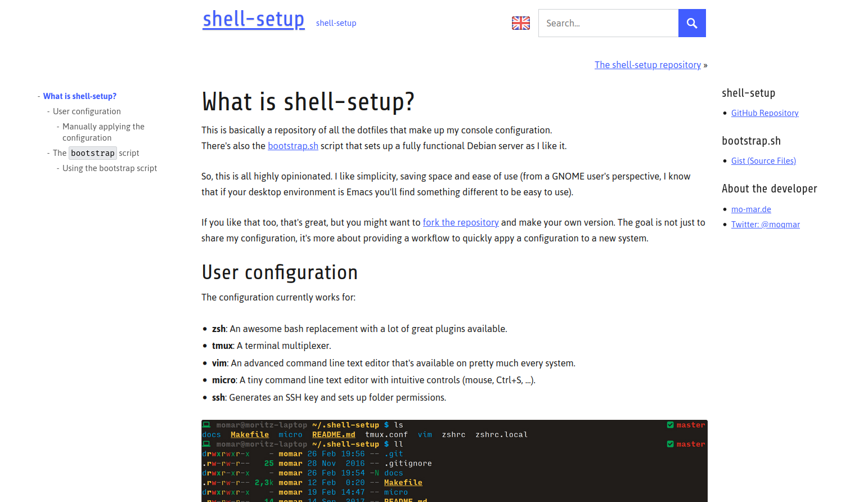Click the User configuration heading
Screen dimensions: 868x502
280,272
